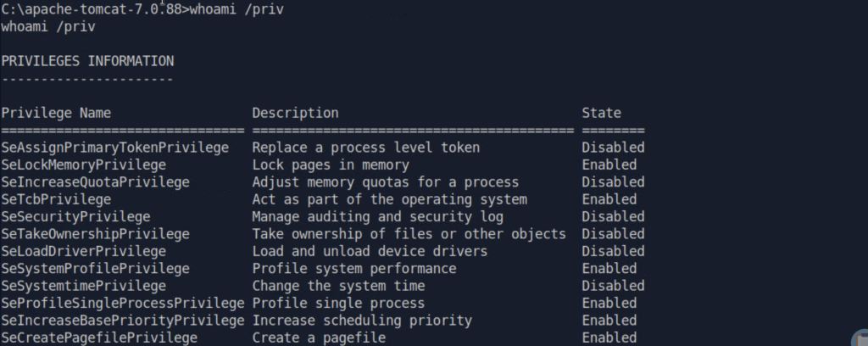The width and height of the screenshot is (868, 346).
Task: Select 'SeSystemtimePrivilege' text
Action: pyautogui.click(x=83, y=286)
